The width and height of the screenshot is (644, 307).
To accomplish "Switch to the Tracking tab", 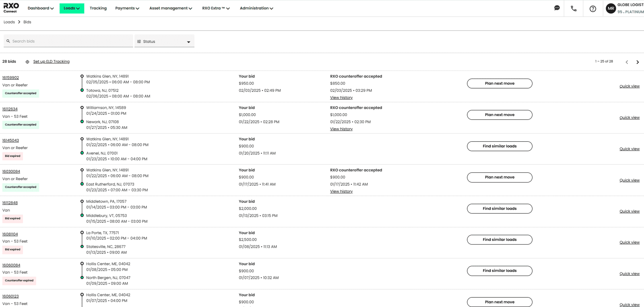I will click(98, 8).
